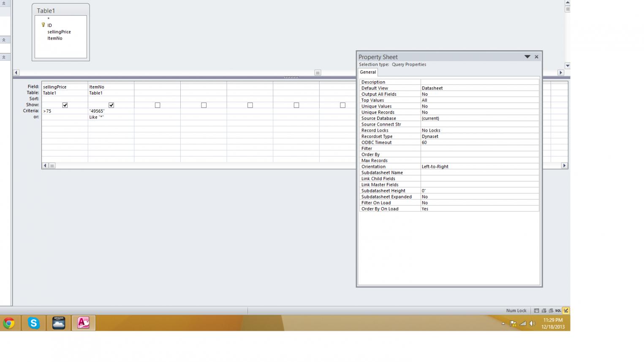Open network signal icon in tray

523,324
